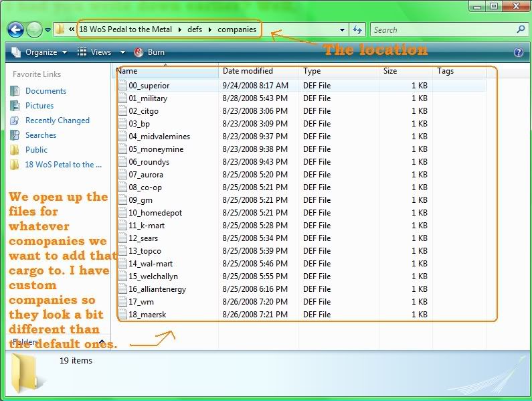The image size is (532, 401).
Task: Select the 00_superior file icon
Action: (122, 86)
